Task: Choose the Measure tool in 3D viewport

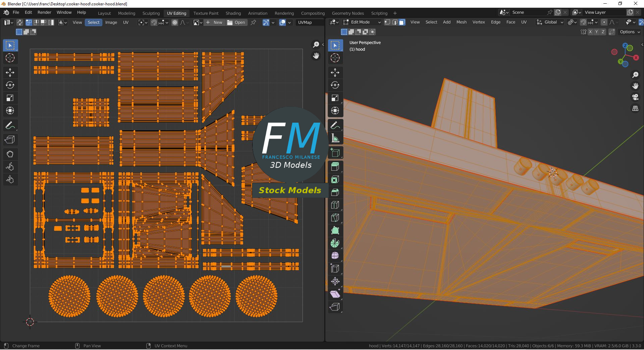Action: click(x=335, y=138)
